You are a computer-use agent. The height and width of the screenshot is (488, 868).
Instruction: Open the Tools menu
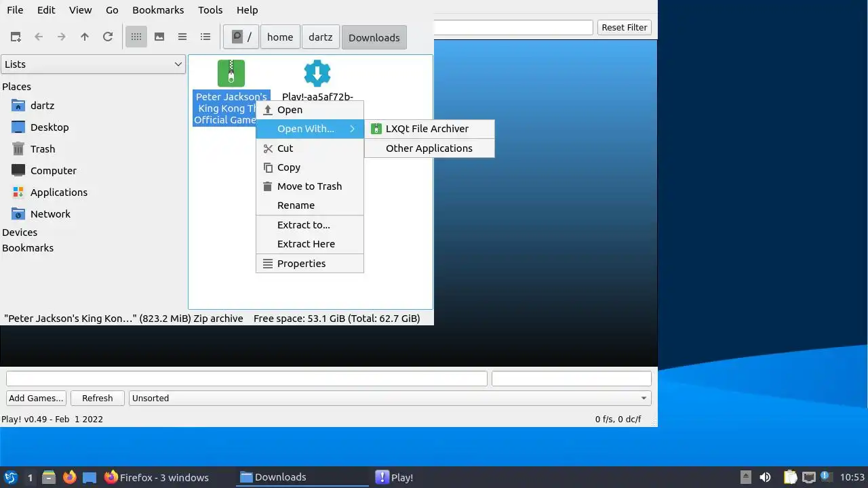point(210,10)
